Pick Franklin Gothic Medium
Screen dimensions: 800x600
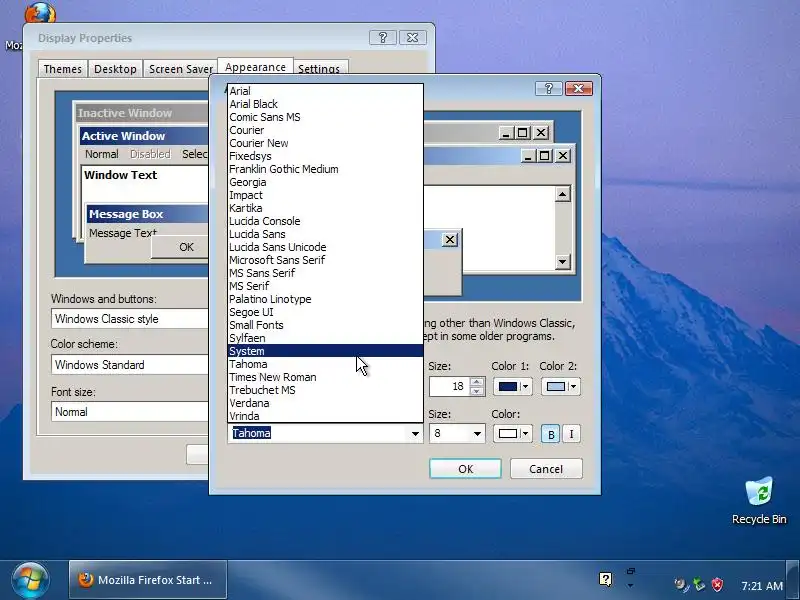point(325,169)
